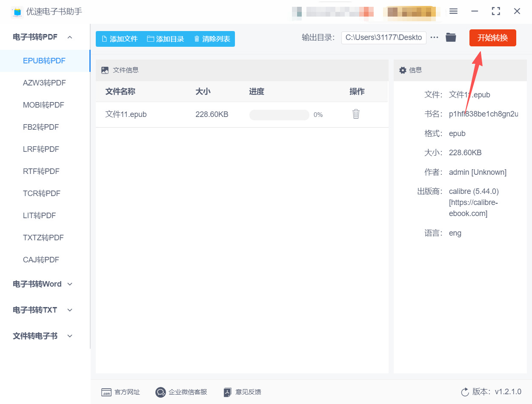Open the folder icon beside output directory

point(451,37)
